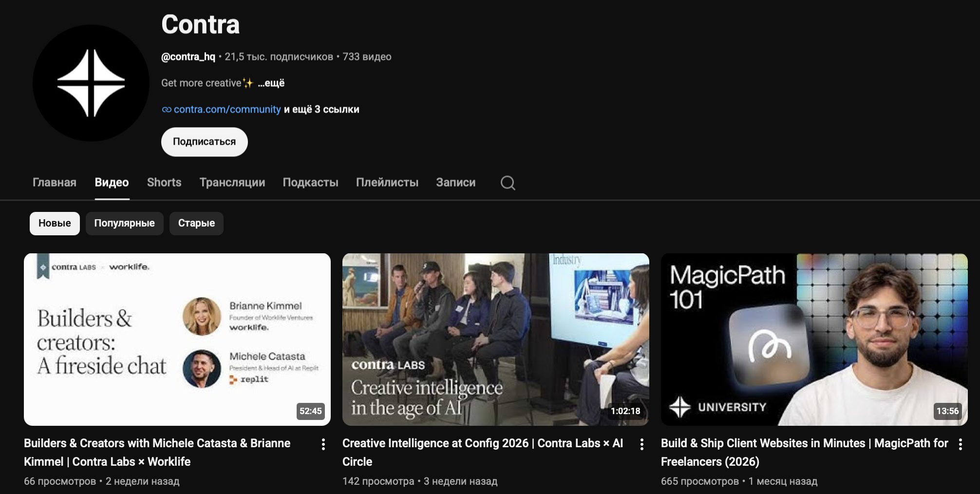This screenshot has height=494, width=980.
Task: Search this channel with the magnifier icon
Action: 508,183
